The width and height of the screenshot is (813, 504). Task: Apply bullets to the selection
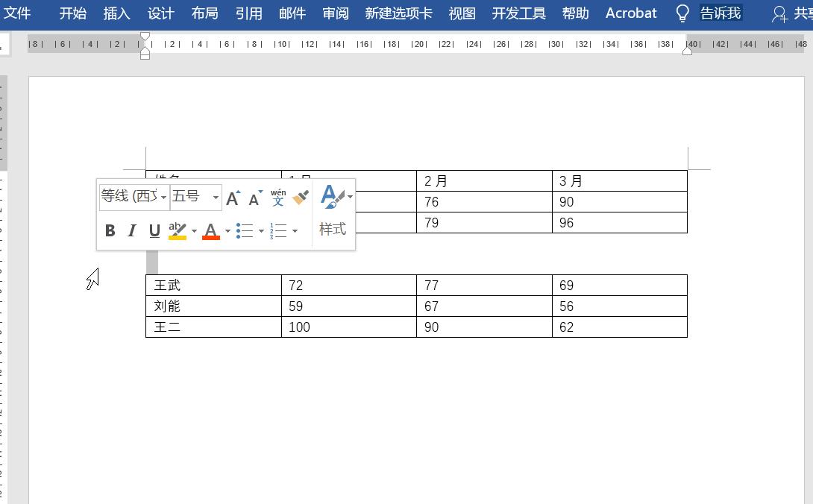pyautogui.click(x=245, y=230)
